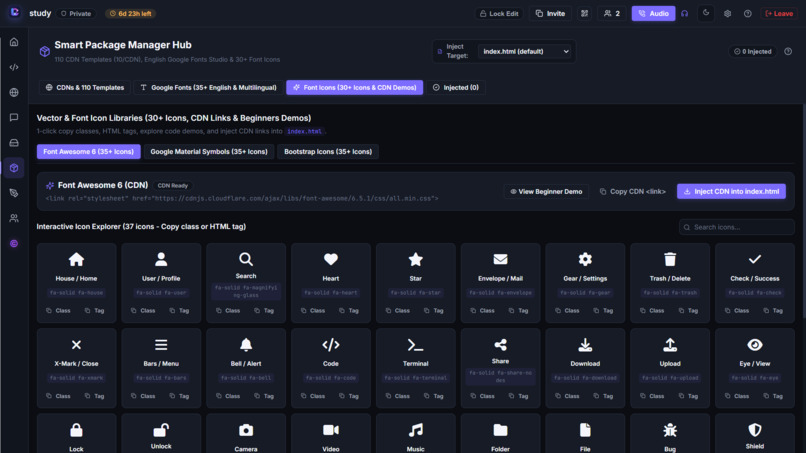This screenshot has height=453, width=806.
Task: Switch to Google Fonts tab
Action: [208, 87]
